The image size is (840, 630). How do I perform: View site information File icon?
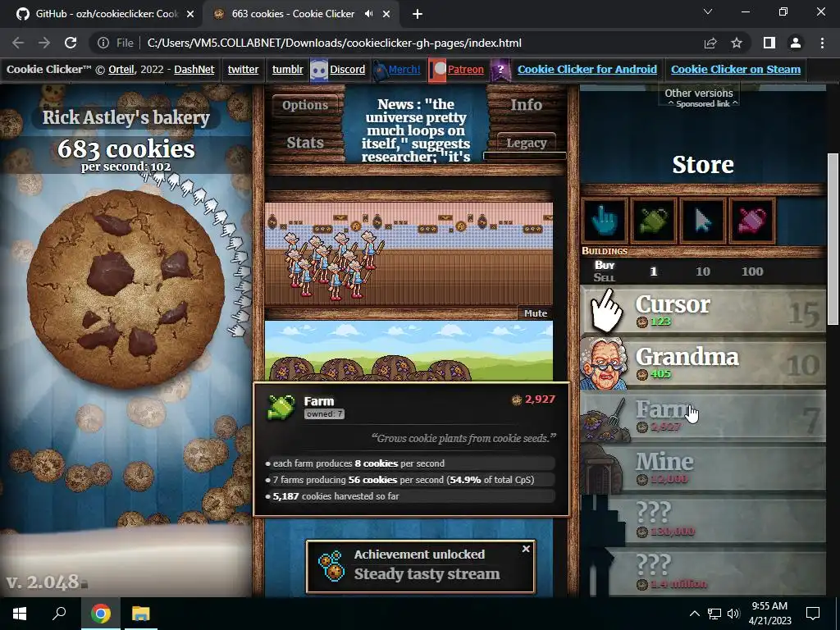(x=116, y=43)
